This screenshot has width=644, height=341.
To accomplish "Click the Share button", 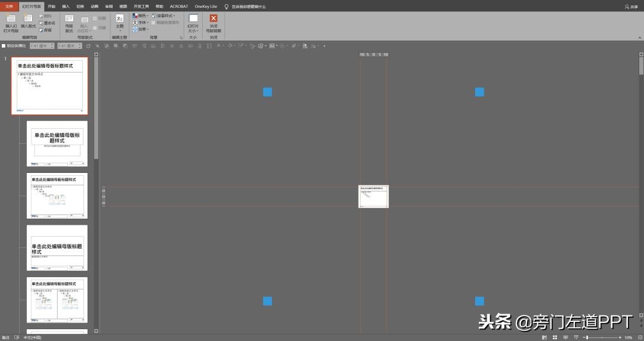I will [631, 7].
